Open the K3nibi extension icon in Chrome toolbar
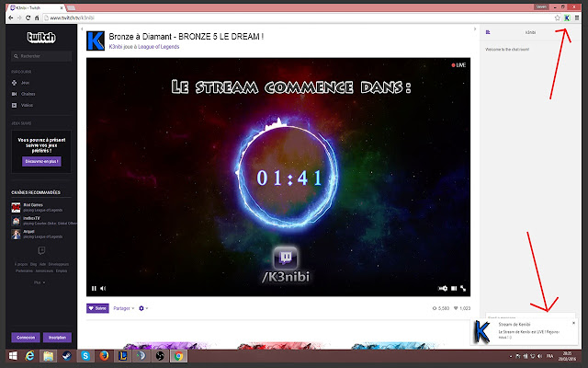 (x=567, y=17)
